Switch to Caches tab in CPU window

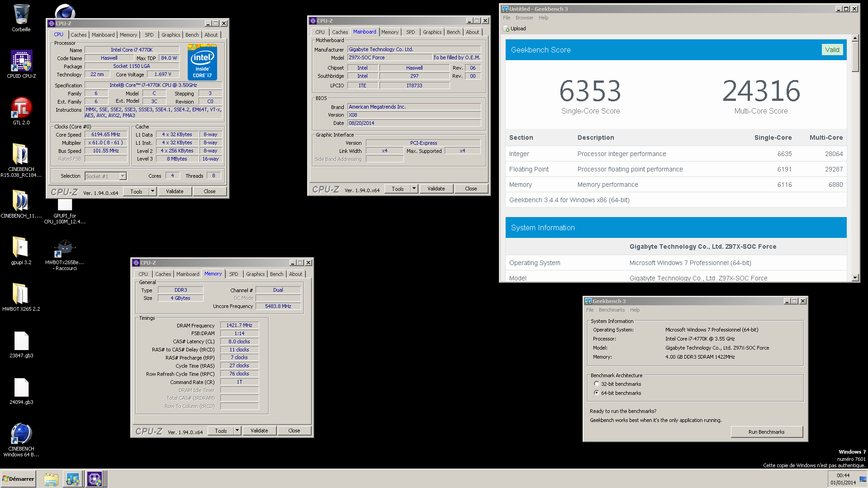(x=78, y=35)
